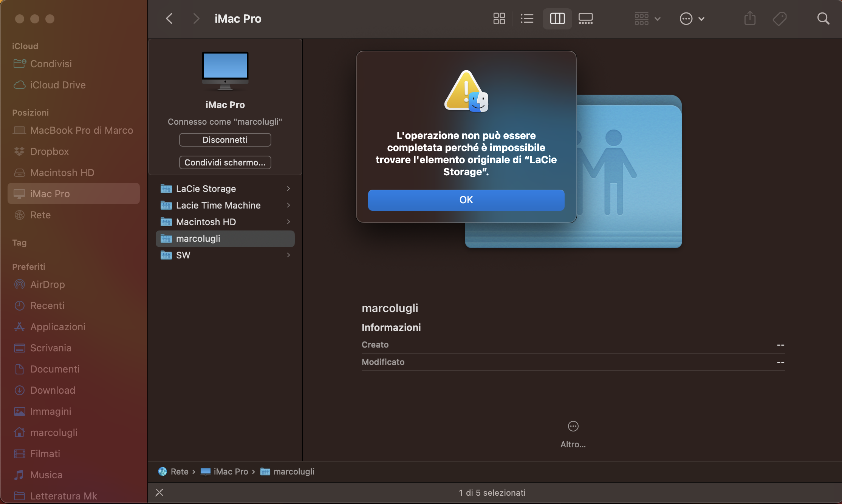842x504 pixels.
Task: Switch Finder to icon view
Action: pos(499,18)
